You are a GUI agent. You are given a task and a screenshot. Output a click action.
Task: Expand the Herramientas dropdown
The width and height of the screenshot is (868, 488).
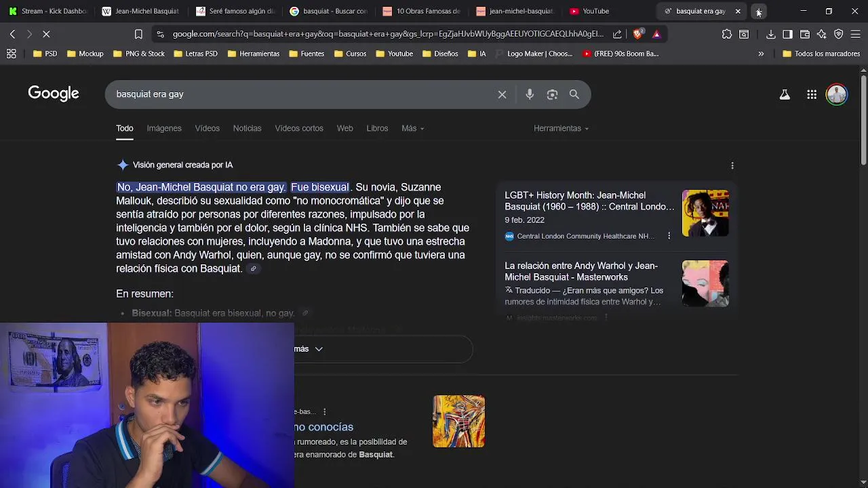(x=561, y=128)
